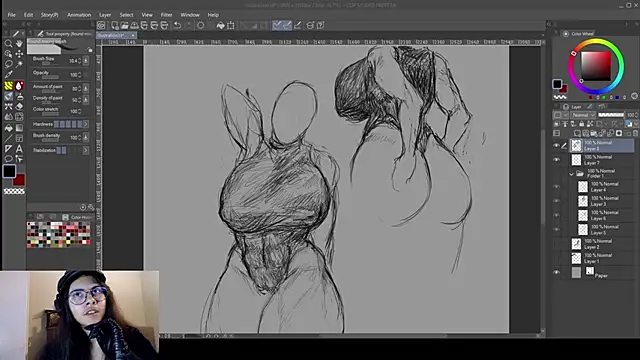Click the Layer 2 thumbnail

coord(576,244)
